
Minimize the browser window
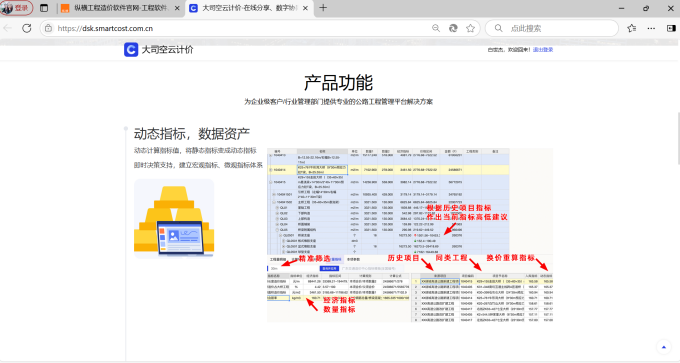point(621,8)
